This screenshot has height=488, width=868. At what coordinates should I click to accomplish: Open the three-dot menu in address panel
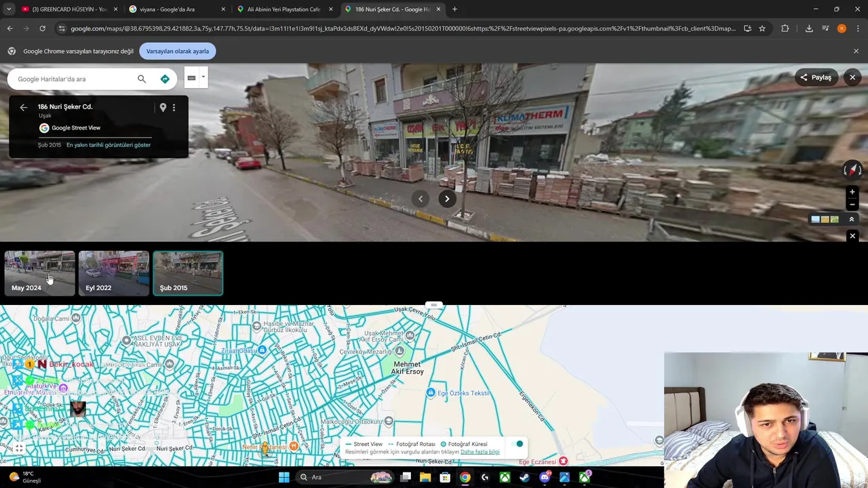click(174, 107)
